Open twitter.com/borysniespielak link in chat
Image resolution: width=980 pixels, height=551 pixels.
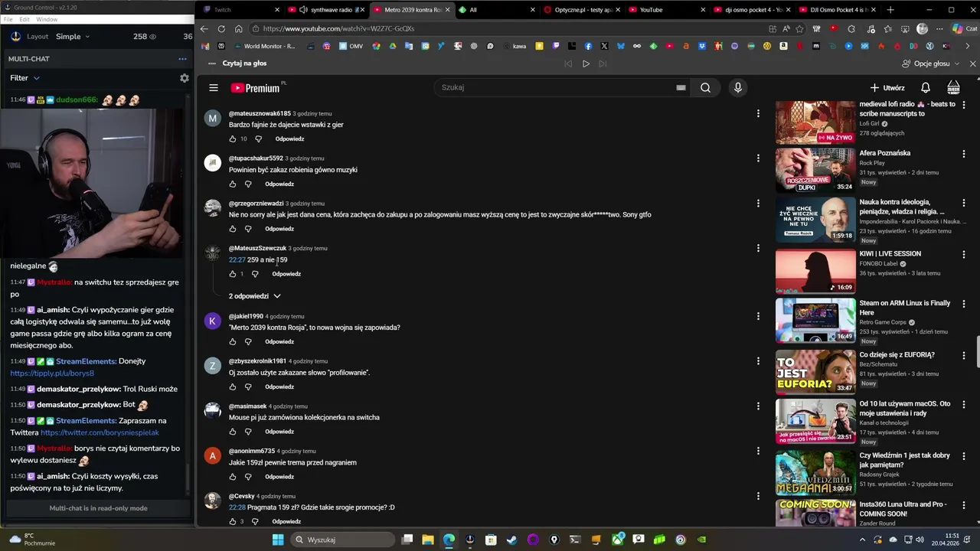click(100, 432)
